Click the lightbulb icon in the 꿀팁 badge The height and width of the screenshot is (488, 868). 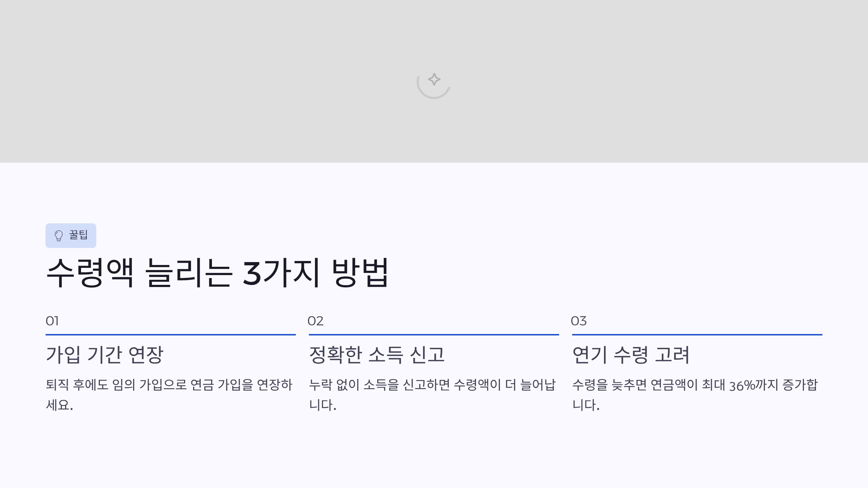(58, 236)
